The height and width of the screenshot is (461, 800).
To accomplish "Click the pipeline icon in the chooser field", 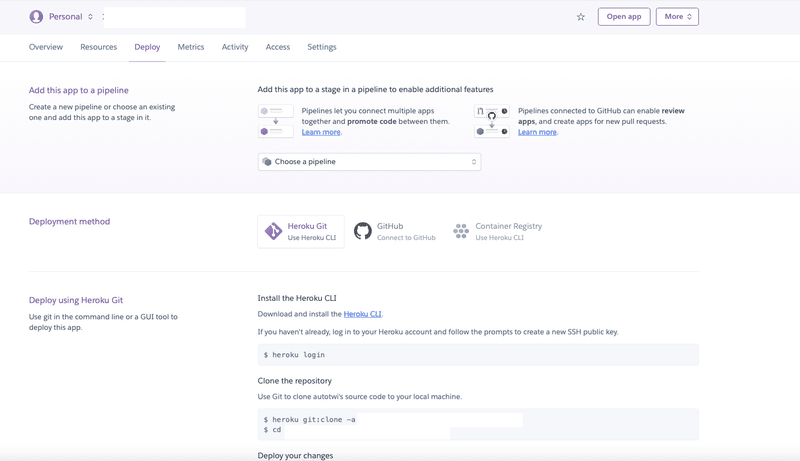I will coord(267,162).
